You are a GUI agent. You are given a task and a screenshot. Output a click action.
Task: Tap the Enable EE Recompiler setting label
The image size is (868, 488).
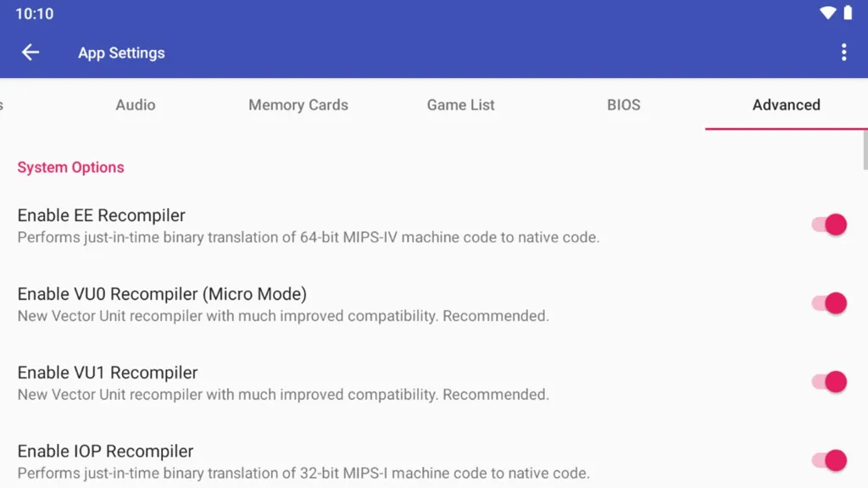click(x=102, y=215)
